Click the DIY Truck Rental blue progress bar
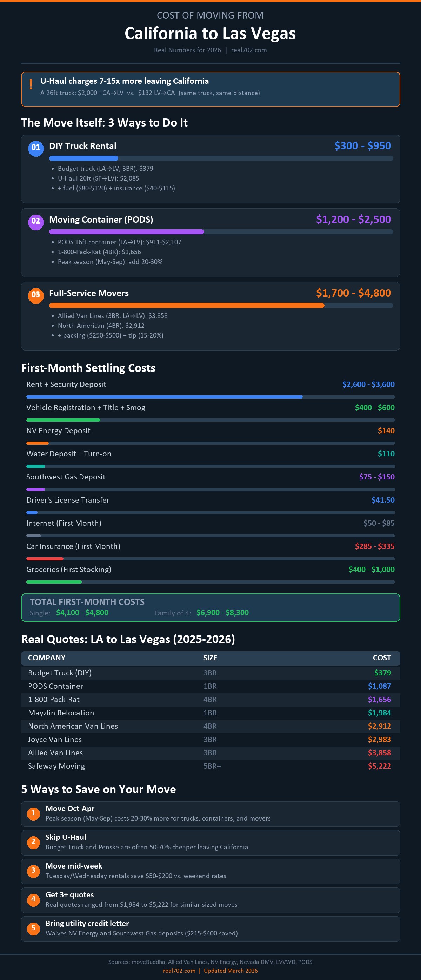Image resolution: width=421 pixels, height=980 pixels. point(84,158)
